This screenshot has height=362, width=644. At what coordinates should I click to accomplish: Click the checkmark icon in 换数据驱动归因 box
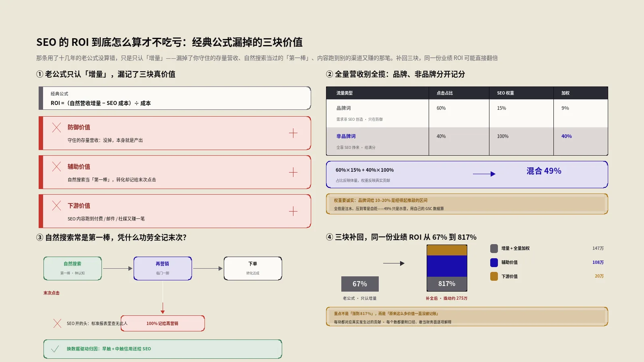[x=55, y=349]
